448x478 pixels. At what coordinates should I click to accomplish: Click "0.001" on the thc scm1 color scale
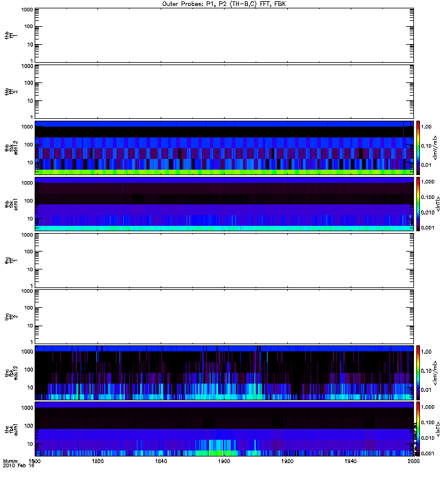pyautogui.click(x=428, y=454)
